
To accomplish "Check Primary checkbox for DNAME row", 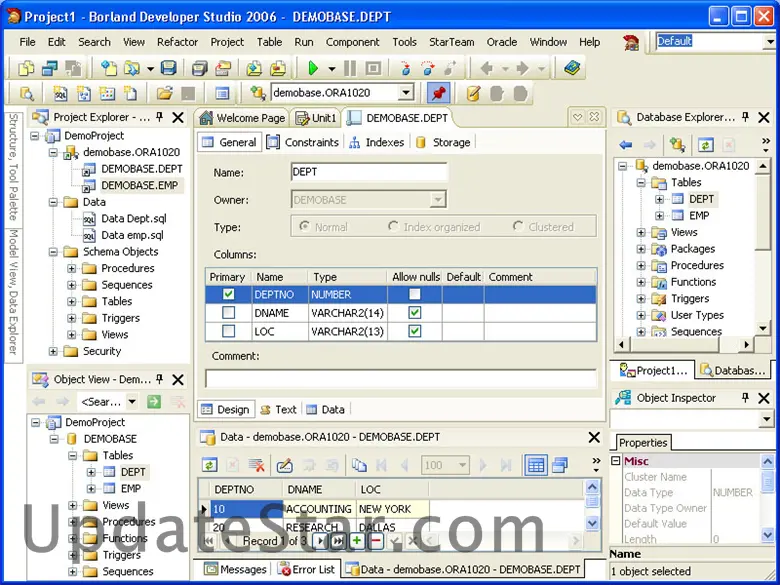I will 228,312.
